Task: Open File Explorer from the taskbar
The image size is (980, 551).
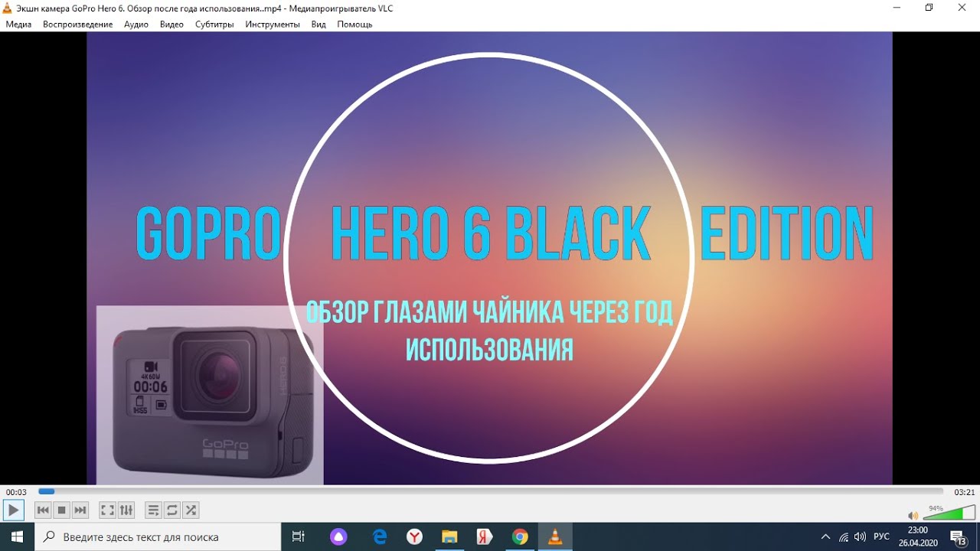Action: pyautogui.click(x=449, y=537)
